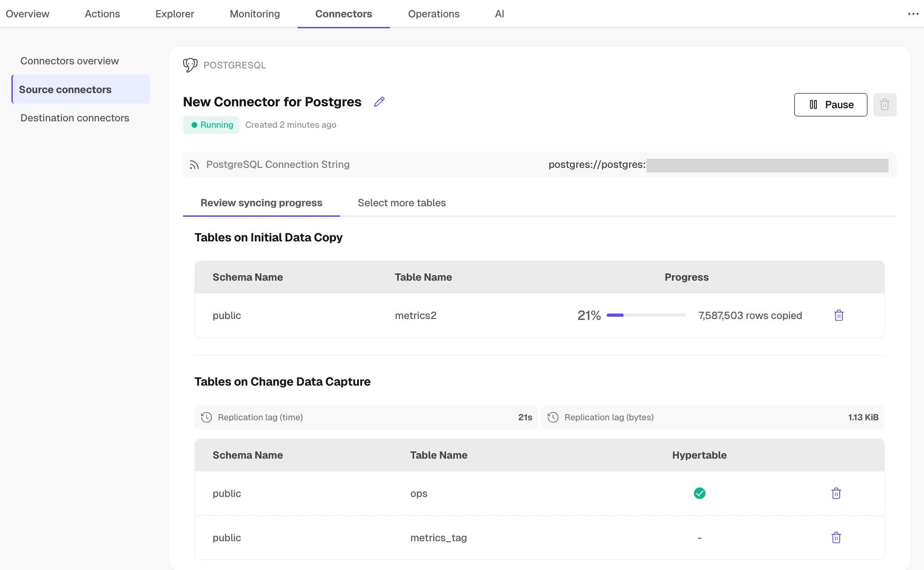
Task: Click public schema in the ops row
Action: (x=227, y=493)
